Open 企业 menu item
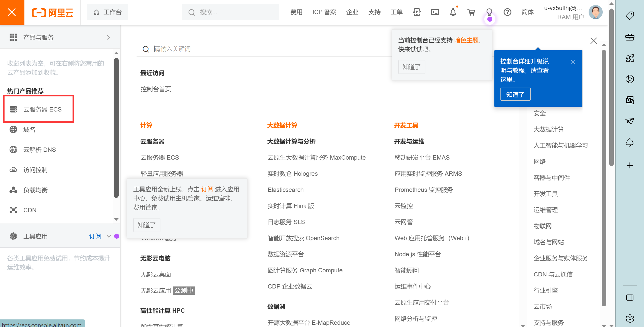 [x=352, y=12]
